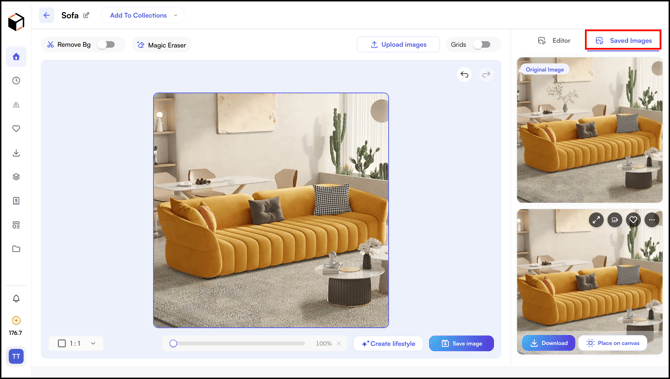Click the cube logo icon

point(16,22)
